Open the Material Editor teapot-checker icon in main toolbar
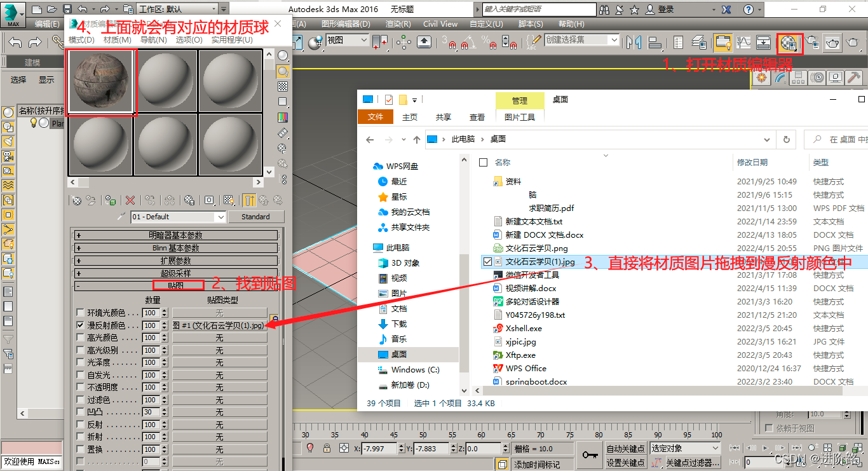This screenshot has height=471, width=868. click(x=789, y=43)
